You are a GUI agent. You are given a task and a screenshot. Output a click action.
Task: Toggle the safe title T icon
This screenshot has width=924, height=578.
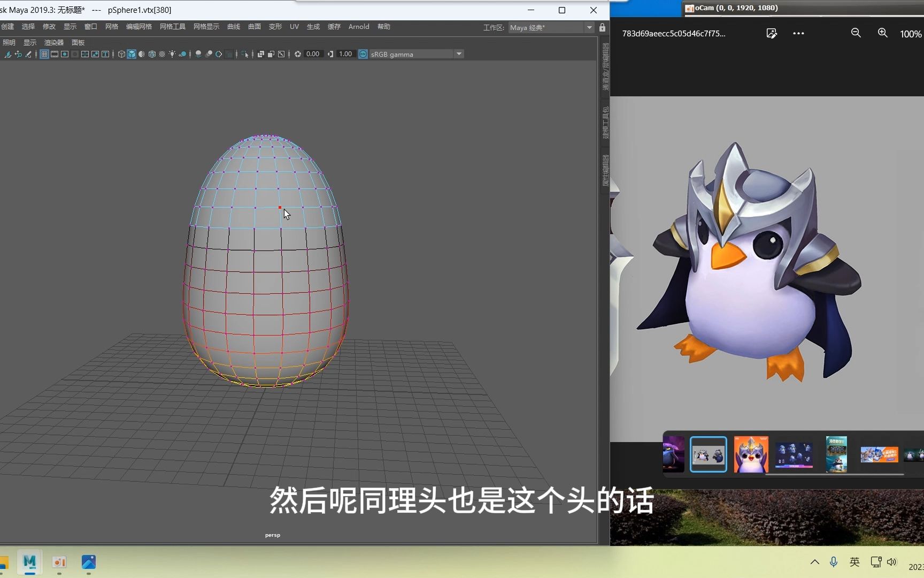[x=105, y=54]
